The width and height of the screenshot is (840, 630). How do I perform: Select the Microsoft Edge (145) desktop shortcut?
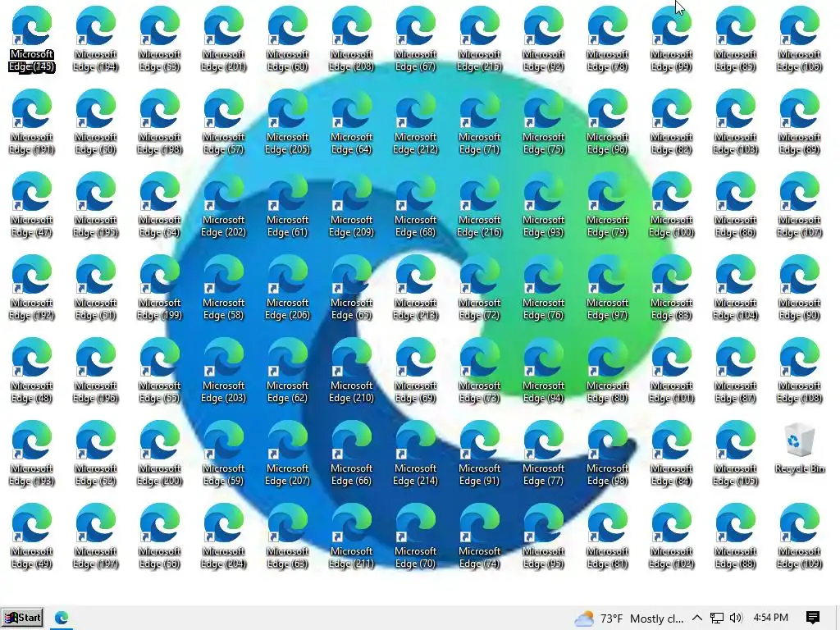[32, 39]
